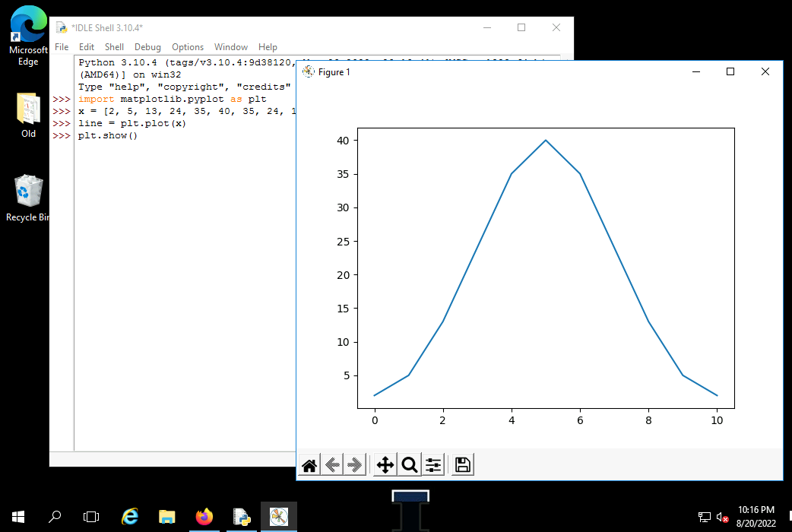This screenshot has width=792, height=532.
Task: Click the Back arrow in figure toolbar
Action: (332, 465)
